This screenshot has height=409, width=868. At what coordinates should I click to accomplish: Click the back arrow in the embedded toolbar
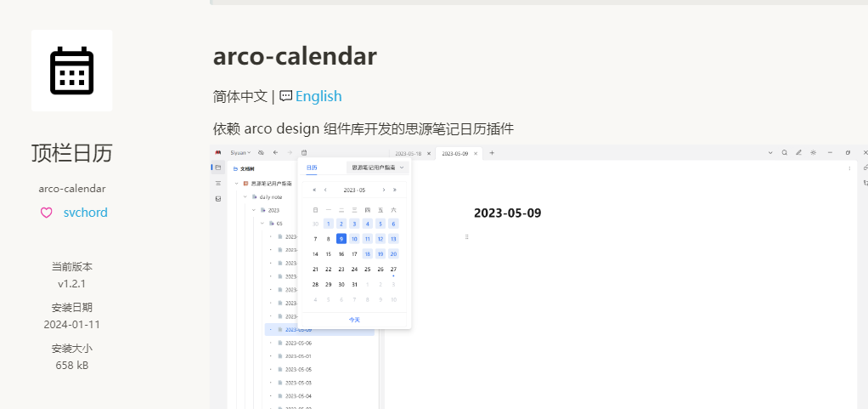(x=275, y=152)
